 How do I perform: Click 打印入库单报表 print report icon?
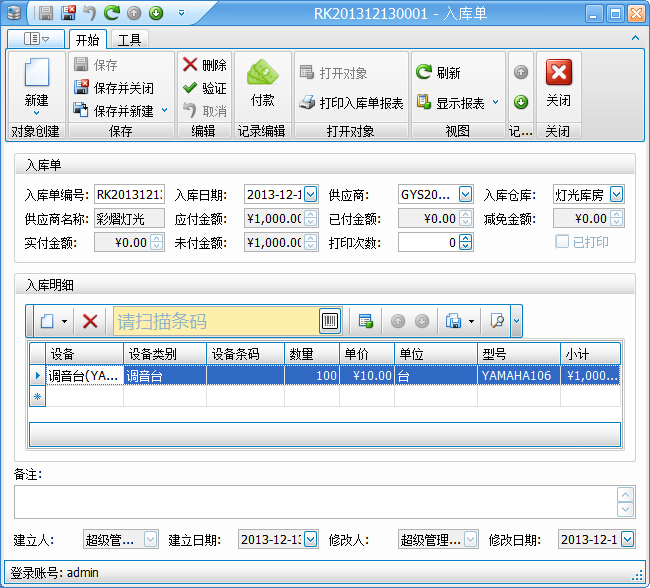351,103
